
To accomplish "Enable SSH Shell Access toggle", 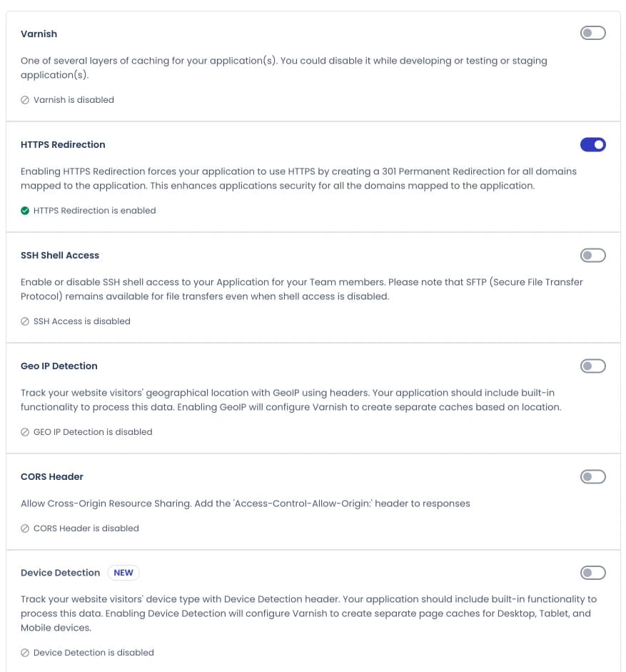I will coord(592,256).
